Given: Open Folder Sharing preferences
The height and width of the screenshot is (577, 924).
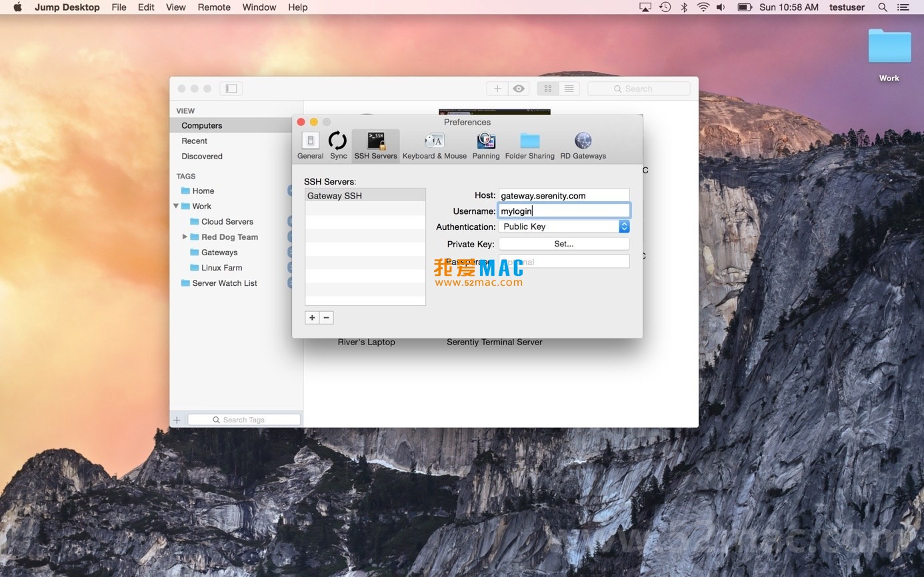Looking at the screenshot, I should tap(529, 145).
